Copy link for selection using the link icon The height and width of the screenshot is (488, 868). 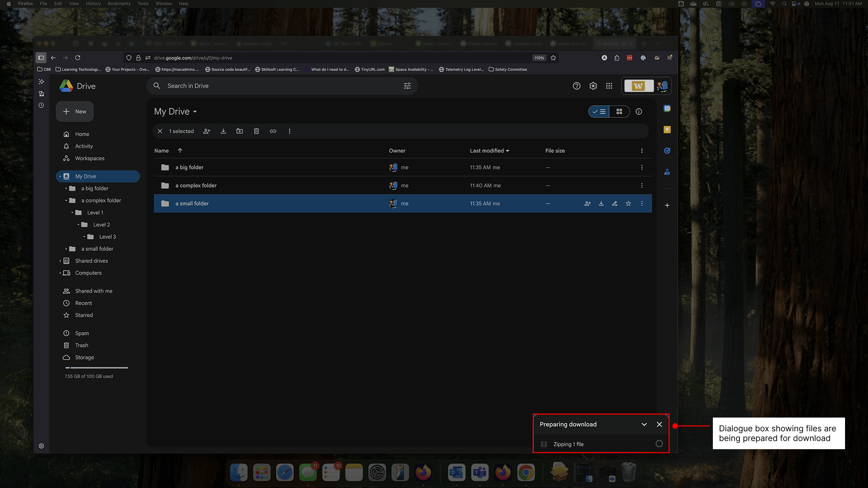273,131
